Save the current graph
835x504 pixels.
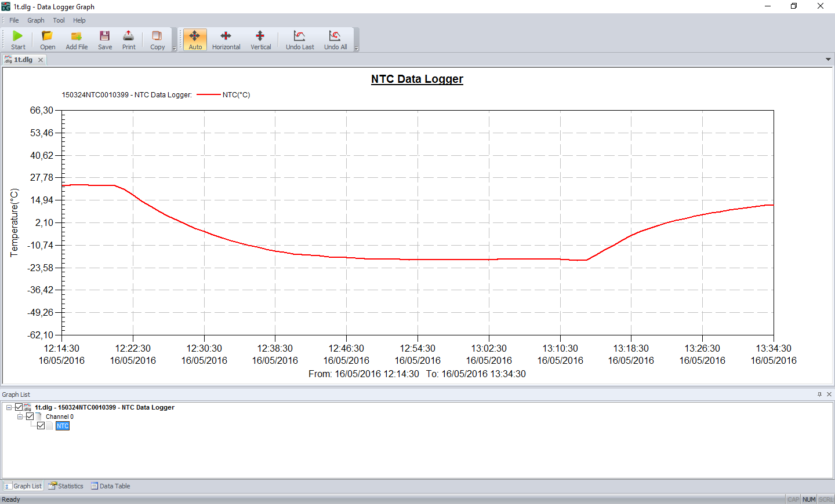[104, 39]
